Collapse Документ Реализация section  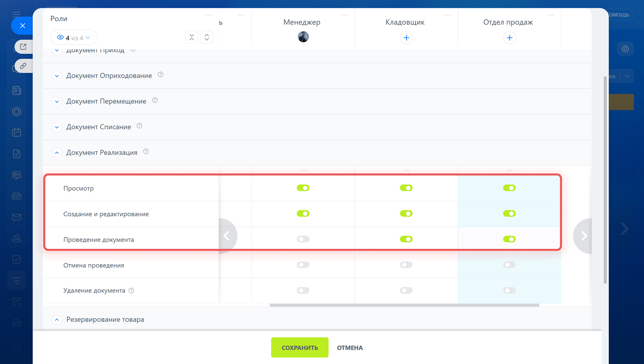pyautogui.click(x=57, y=153)
